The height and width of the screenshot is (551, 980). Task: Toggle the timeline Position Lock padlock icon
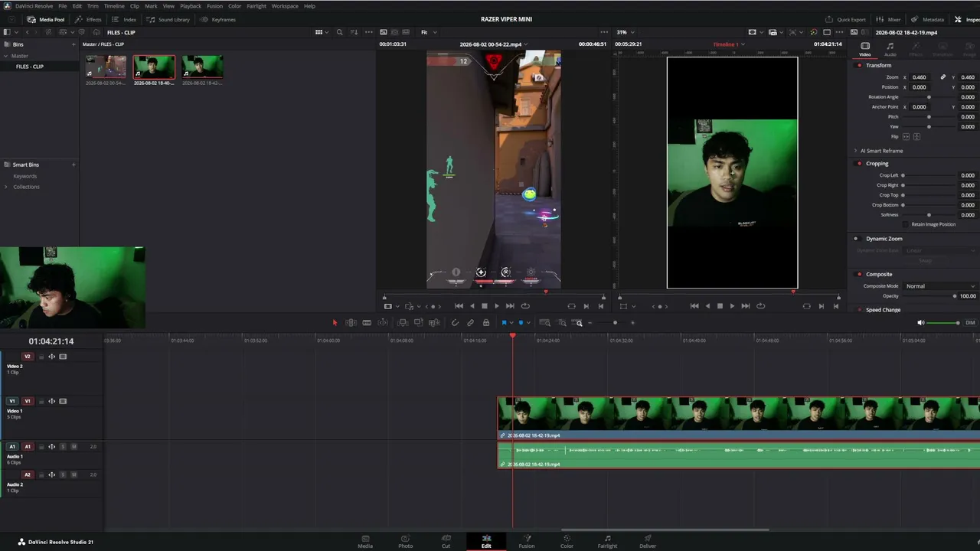(486, 323)
